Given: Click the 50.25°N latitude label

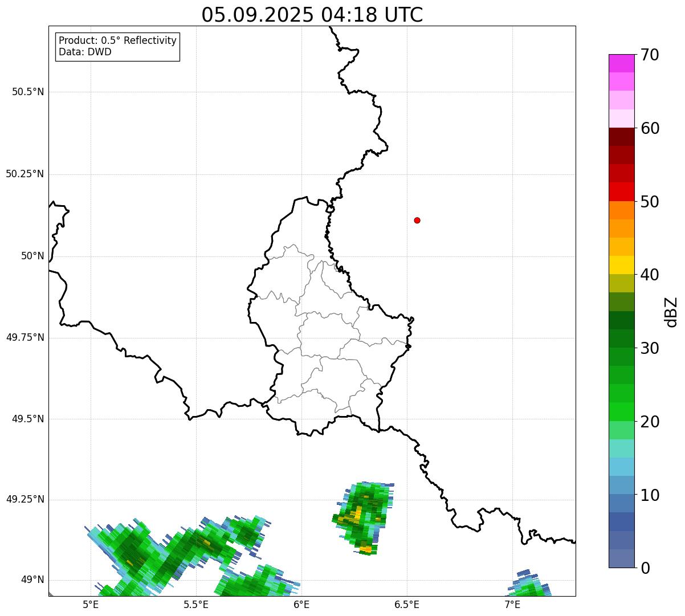Looking at the screenshot, I should 25,174.
